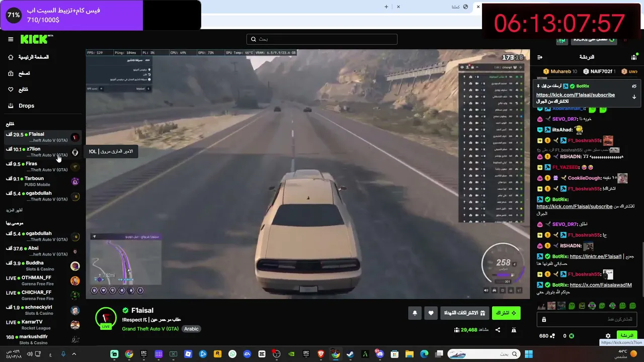Open OTHMAN_FF live channel

[x=43, y=281]
